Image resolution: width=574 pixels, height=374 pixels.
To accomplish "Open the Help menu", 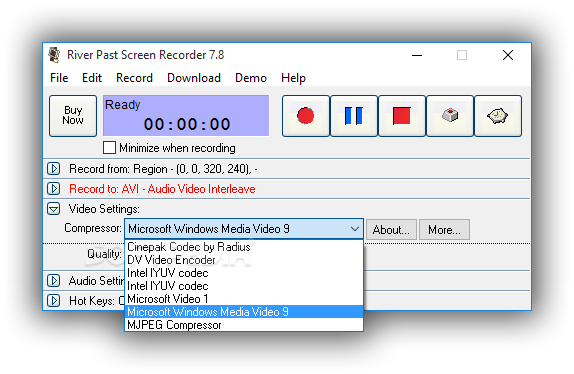I will pos(293,78).
